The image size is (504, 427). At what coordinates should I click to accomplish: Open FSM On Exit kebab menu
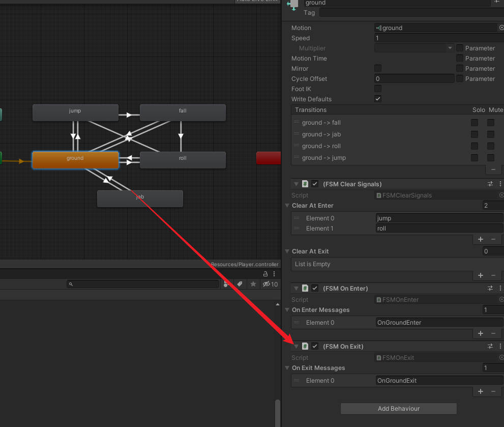pyautogui.click(x=500, y=346)
